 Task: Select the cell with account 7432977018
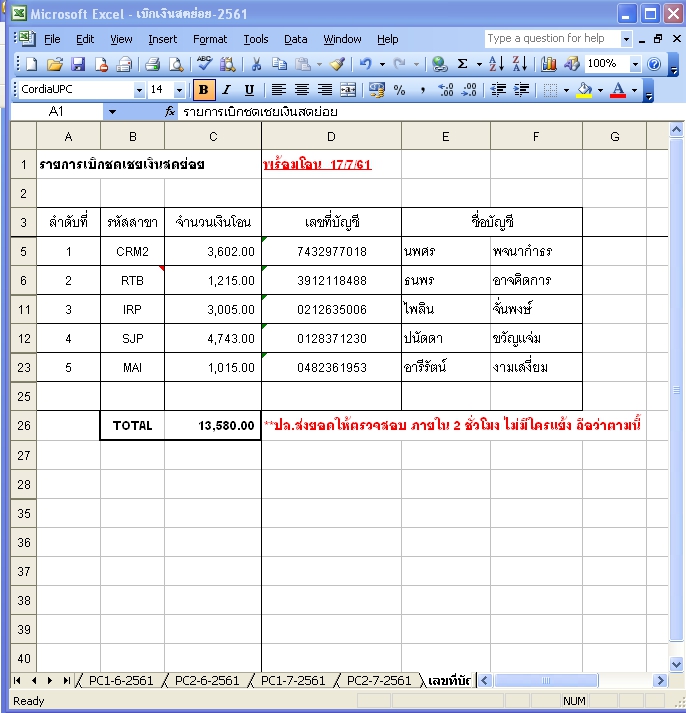(331, 251)
